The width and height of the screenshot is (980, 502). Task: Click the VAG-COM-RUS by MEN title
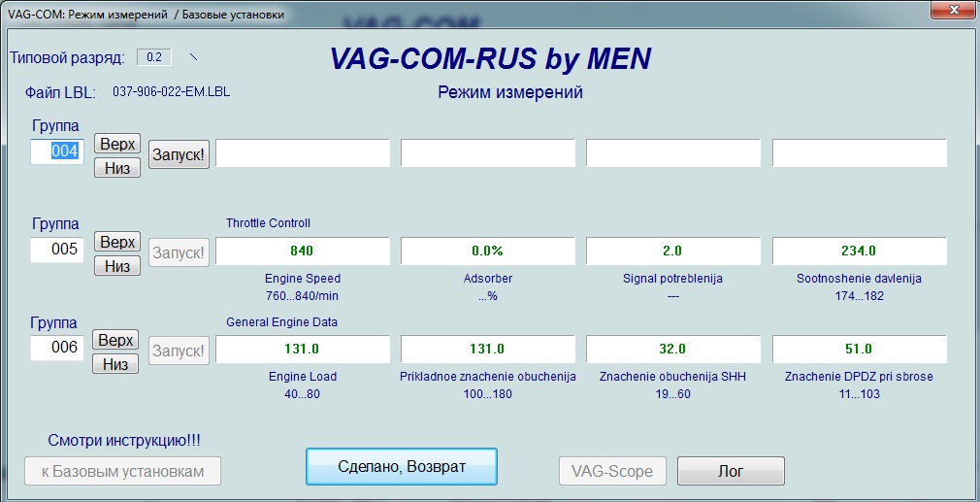pos(491,59)
